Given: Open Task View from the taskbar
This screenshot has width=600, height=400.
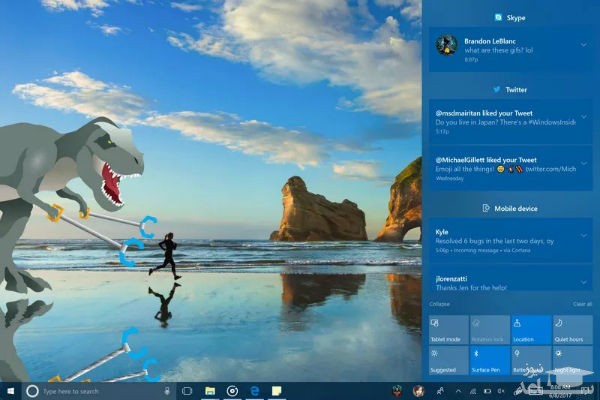Looking at the screenshot, I should (x=187, y=391).
